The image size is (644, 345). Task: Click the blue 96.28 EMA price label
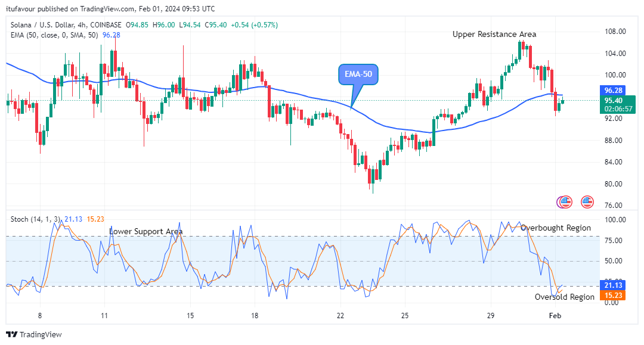click(x=613, y=90)
